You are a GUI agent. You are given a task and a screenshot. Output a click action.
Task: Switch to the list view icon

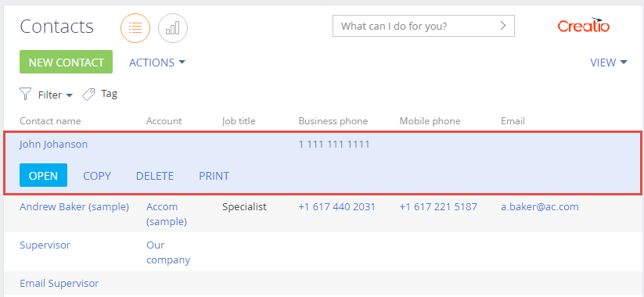pyautogui.click(x=135, y=28)
